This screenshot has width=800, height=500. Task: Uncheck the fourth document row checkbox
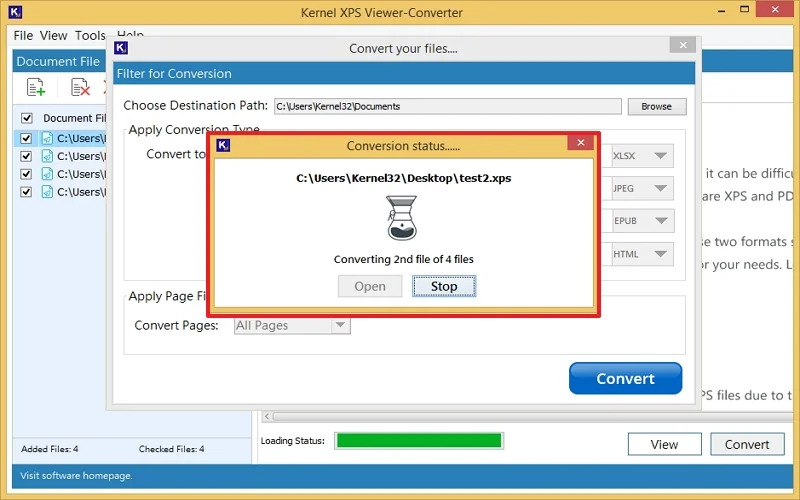click(26, 192)
